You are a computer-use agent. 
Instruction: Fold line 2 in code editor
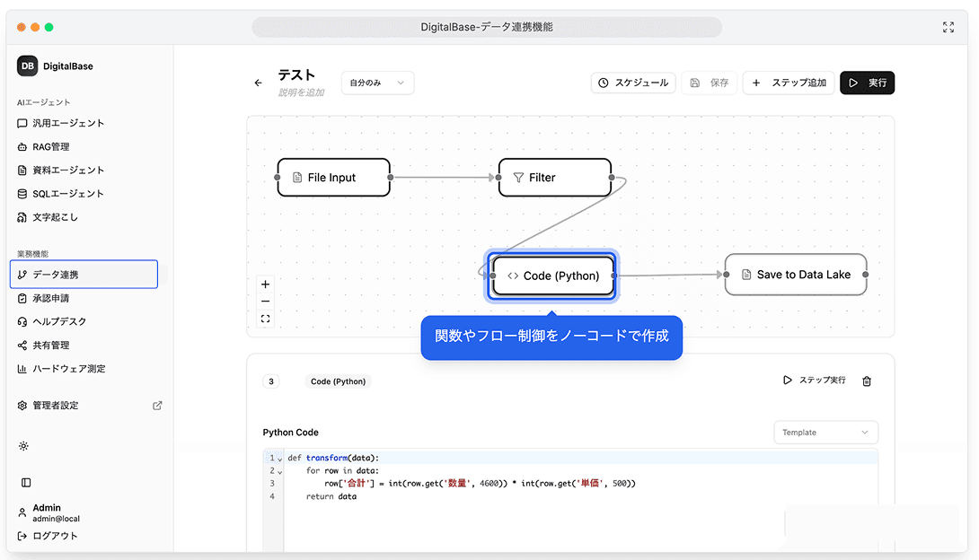[279, 472]
